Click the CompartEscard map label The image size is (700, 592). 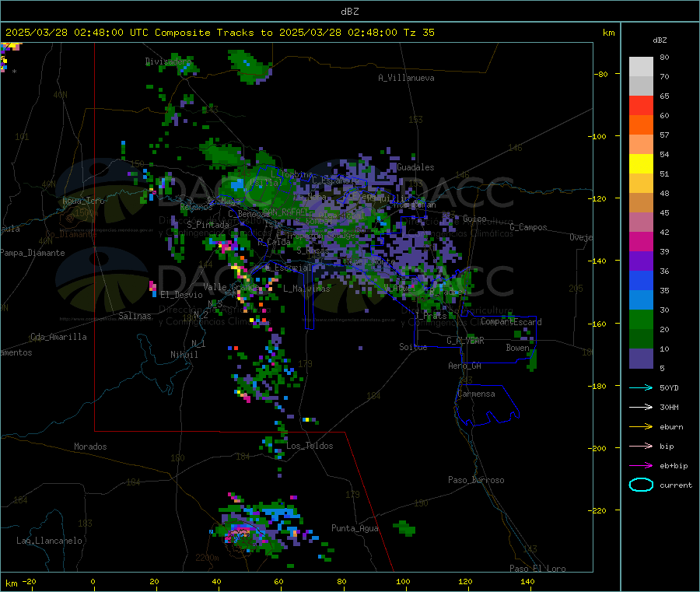pyautogui.click(x=511, y=322)
